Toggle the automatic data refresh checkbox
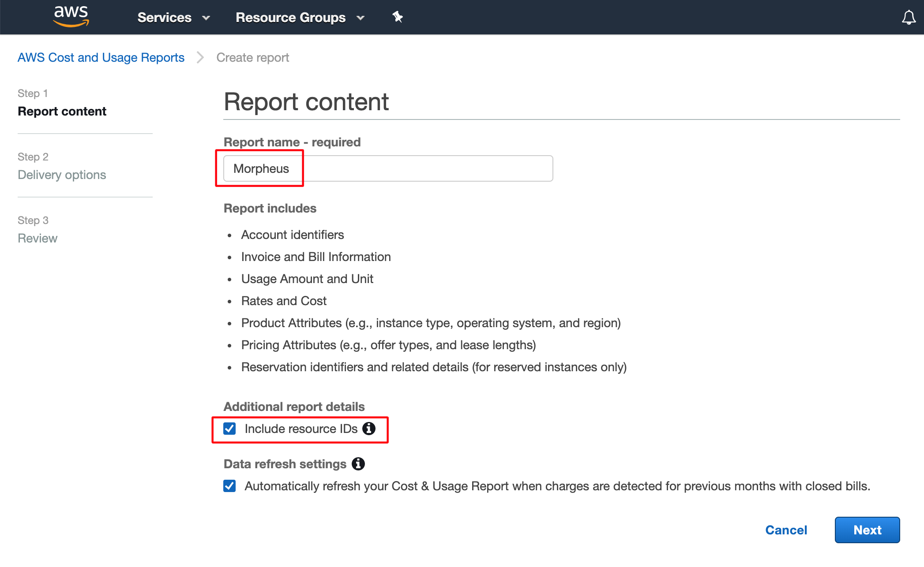The image size is (924, 567). pos(229,486)
